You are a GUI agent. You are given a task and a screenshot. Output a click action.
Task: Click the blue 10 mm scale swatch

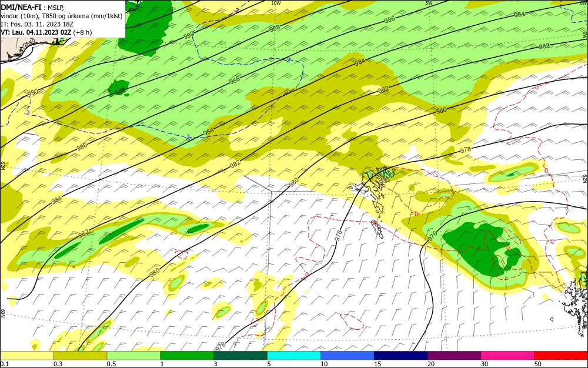click(348, 356)
